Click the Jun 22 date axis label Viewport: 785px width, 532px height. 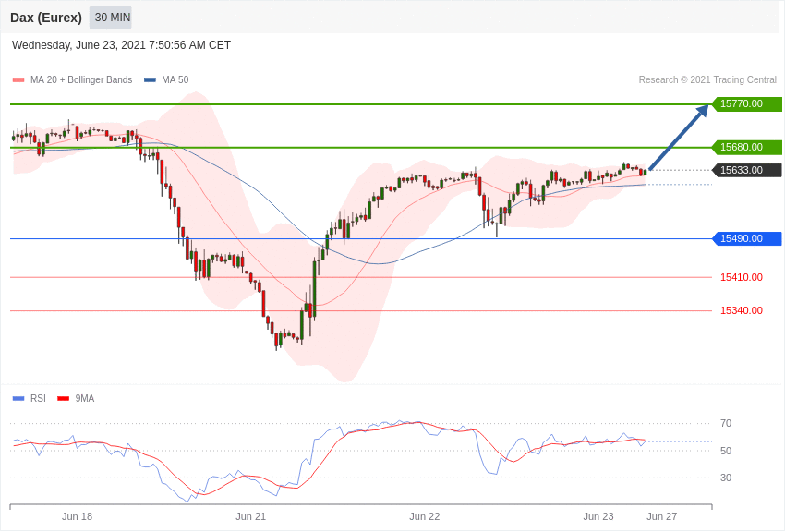tap(425, 516)
